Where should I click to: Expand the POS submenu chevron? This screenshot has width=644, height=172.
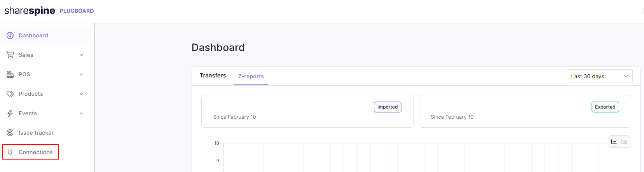(x=82, y=74)
